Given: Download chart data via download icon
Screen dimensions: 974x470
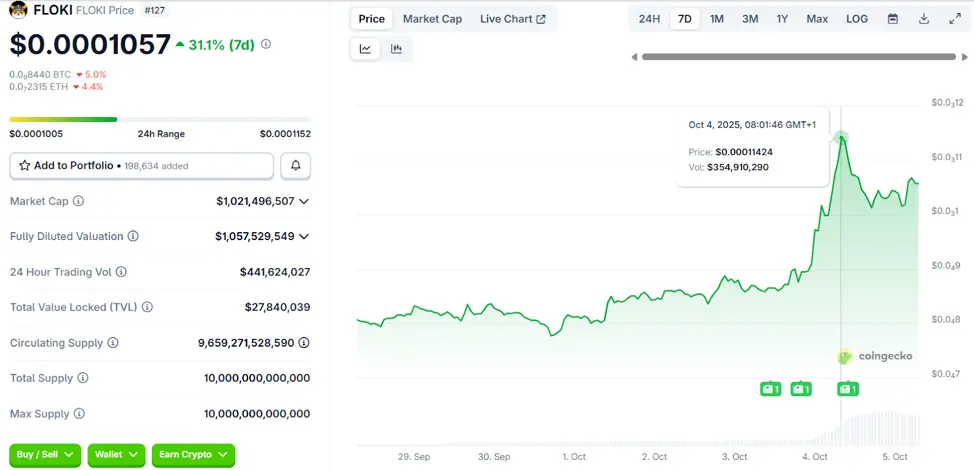Looking at the screenshot, I should pyautogui.click(x=924, y=19).
